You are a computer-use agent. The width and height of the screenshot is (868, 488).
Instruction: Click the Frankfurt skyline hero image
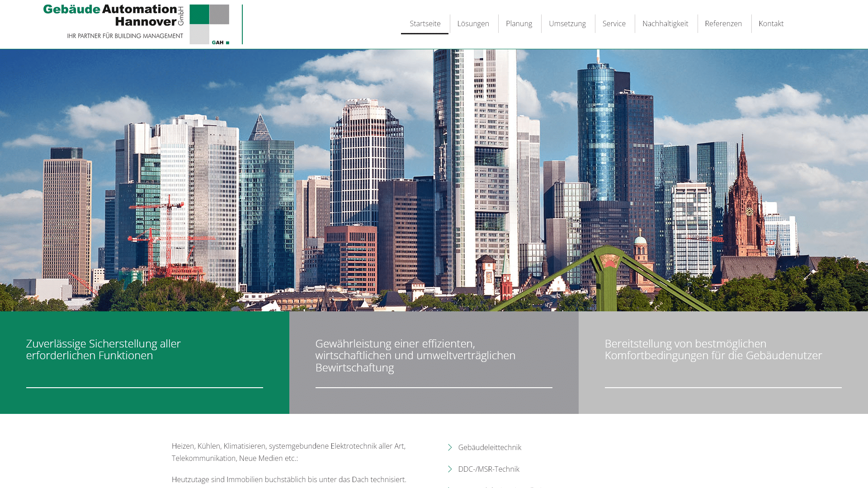click(434, 180)
